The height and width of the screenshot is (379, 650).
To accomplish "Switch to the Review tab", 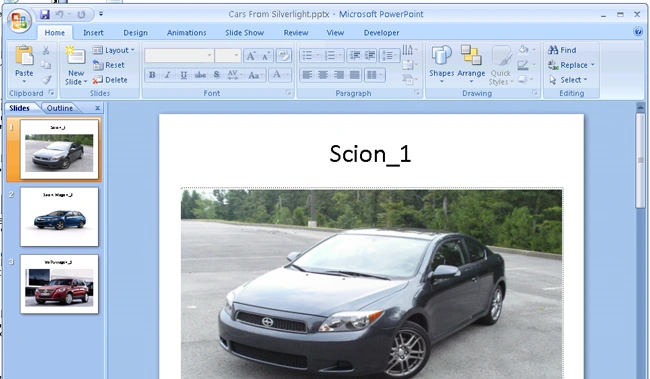I will click(x=296, y=33).
